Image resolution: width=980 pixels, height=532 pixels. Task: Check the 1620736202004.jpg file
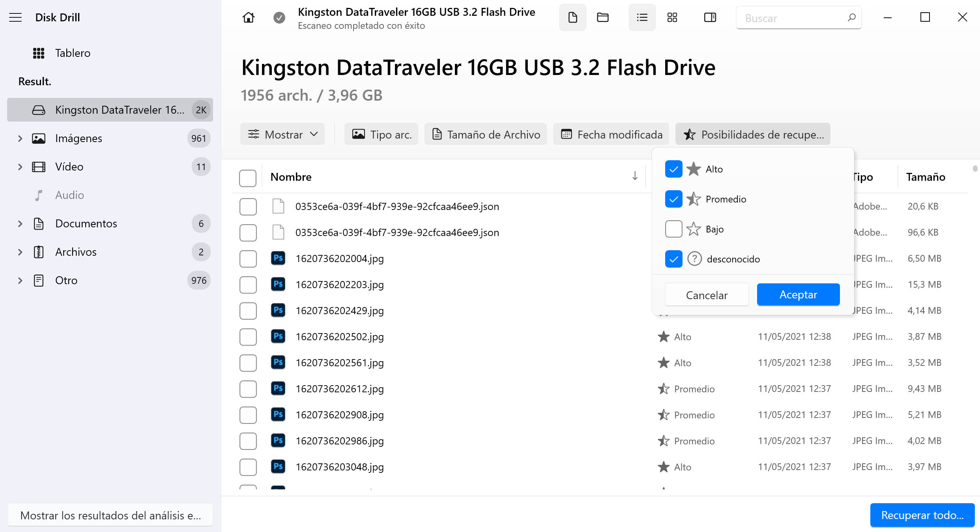248,259
